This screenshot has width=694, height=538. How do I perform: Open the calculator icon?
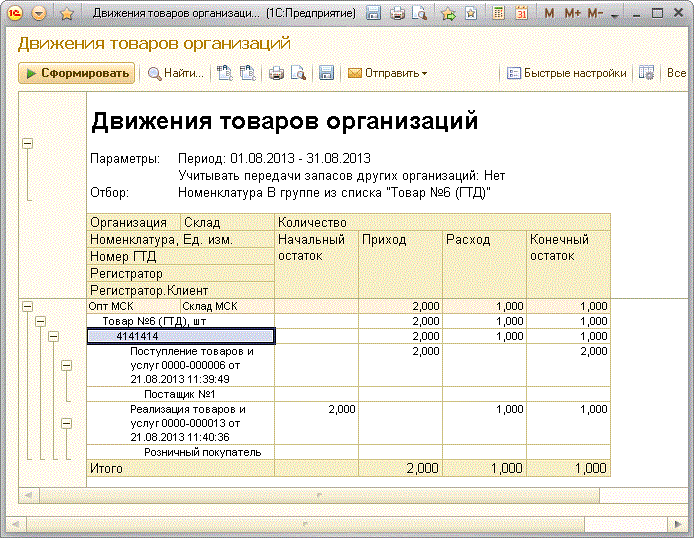(x=498, y=13)
